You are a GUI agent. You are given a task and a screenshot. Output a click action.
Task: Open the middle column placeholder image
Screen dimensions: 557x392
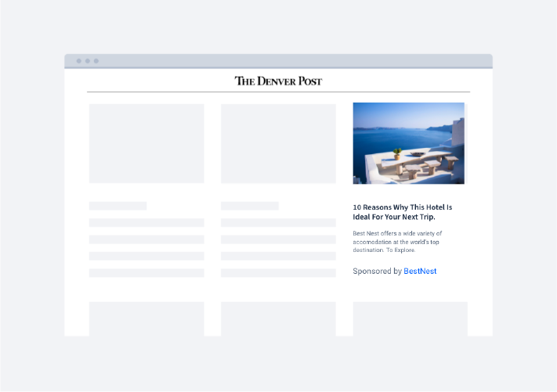coord(278,143)
